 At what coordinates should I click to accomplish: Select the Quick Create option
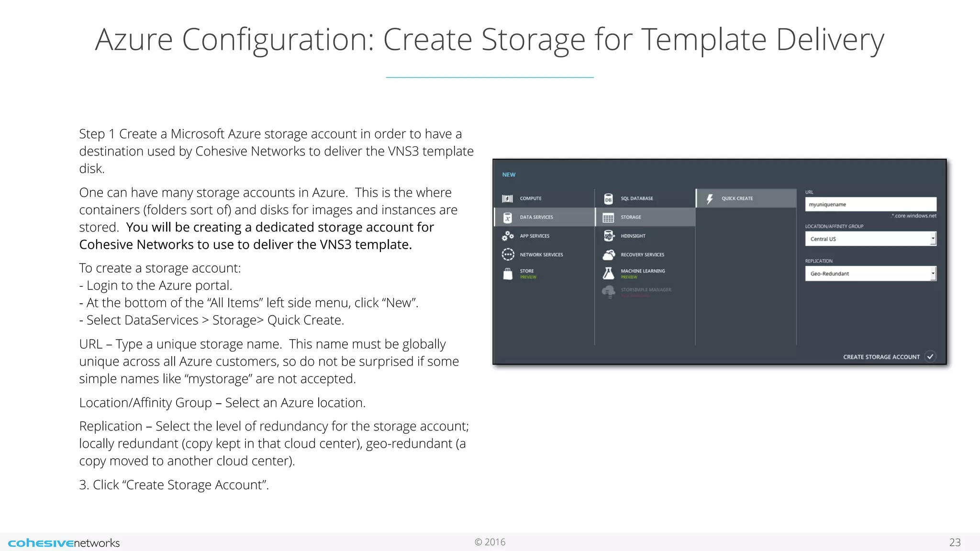(x=746, y=198)
